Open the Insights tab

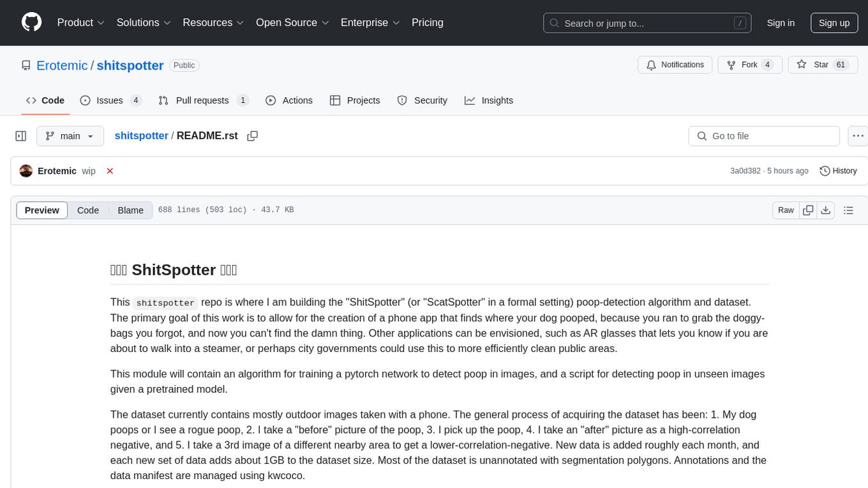(x=489, y=100)
